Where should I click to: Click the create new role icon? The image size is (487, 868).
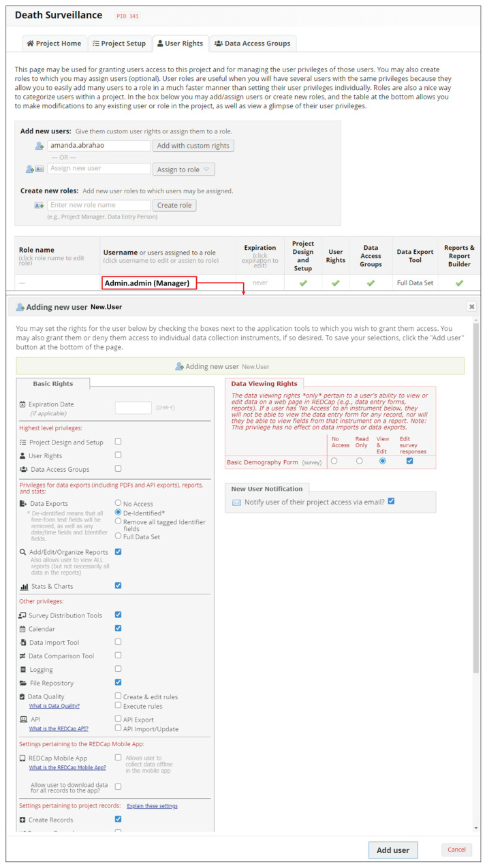tap(40, 206)
